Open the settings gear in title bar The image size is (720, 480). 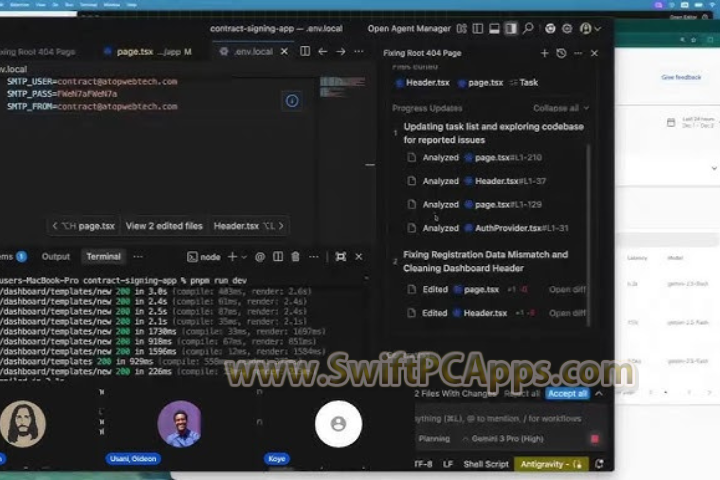pos(567,28)
